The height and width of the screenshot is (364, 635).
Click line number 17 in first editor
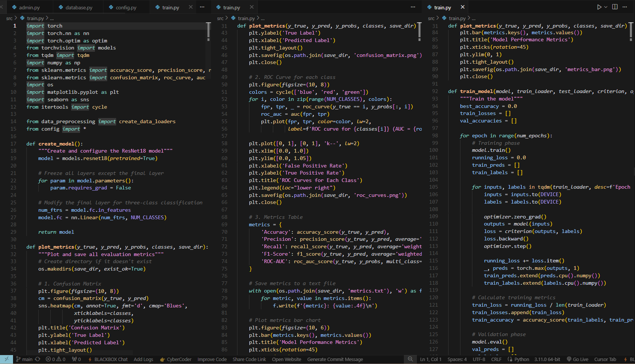click(13, 144)
